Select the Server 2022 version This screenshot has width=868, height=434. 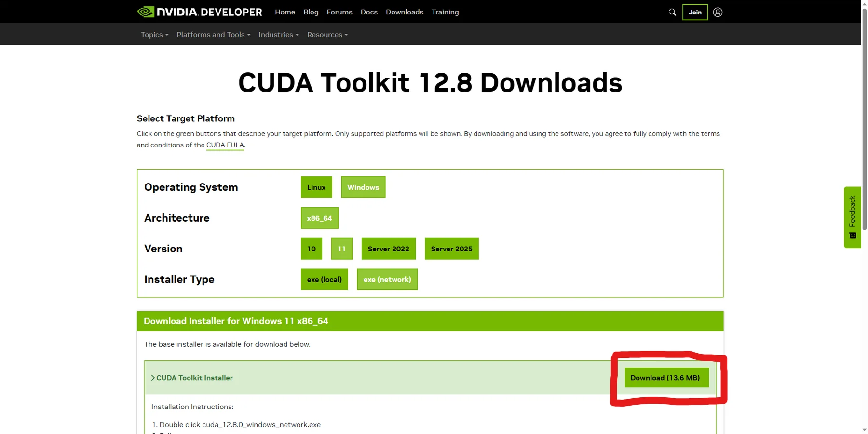(388, 249)
